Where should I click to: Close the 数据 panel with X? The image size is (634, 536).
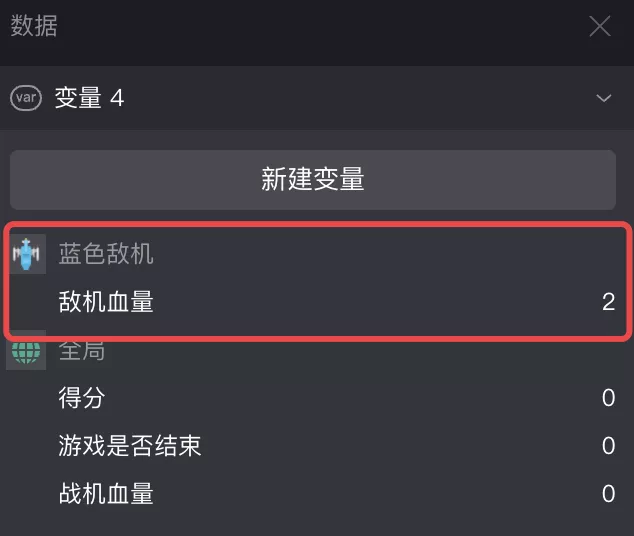(x=600, y=26)
